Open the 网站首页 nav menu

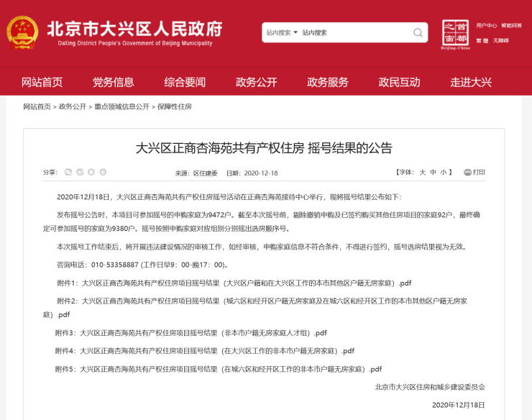click(x=42, y=82)
